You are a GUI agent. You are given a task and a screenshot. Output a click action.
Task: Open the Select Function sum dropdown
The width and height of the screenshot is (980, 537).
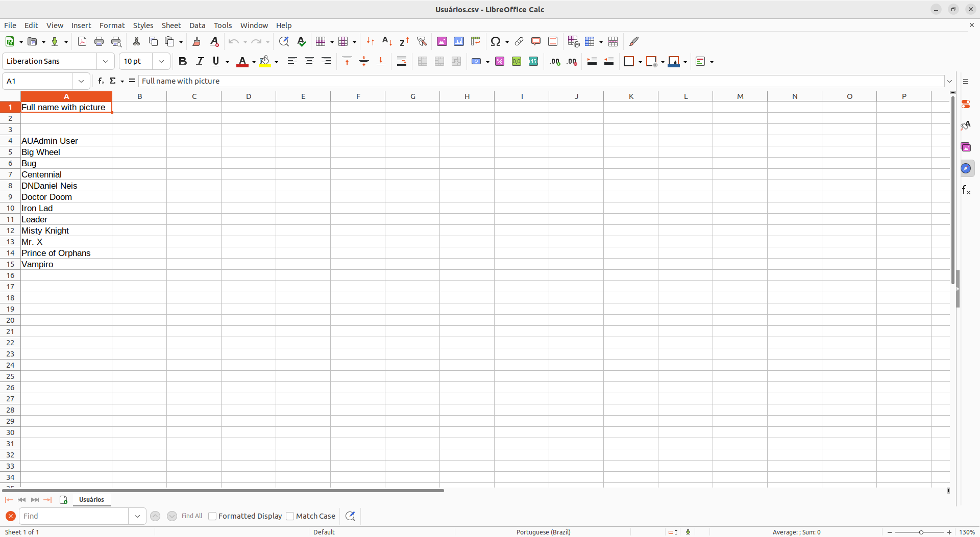point(122,82)
